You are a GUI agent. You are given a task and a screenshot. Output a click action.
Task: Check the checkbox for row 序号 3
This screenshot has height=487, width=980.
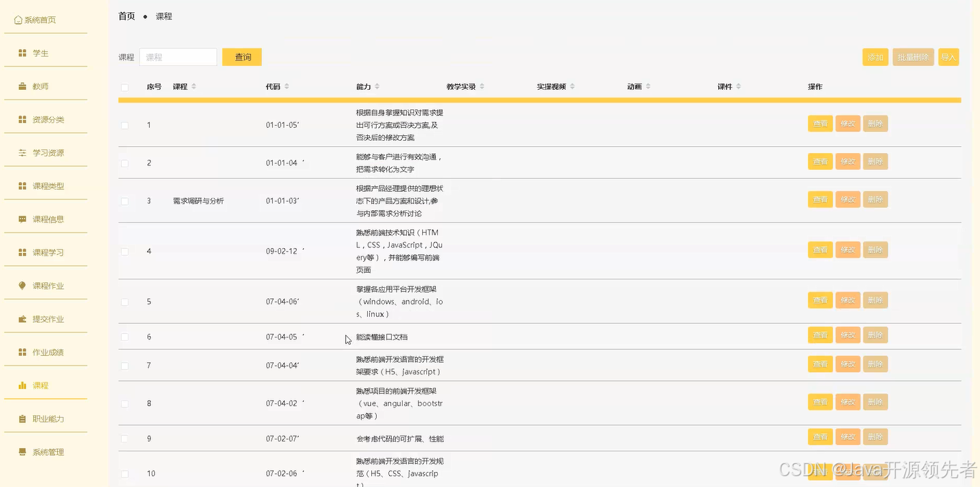(124, 201)
